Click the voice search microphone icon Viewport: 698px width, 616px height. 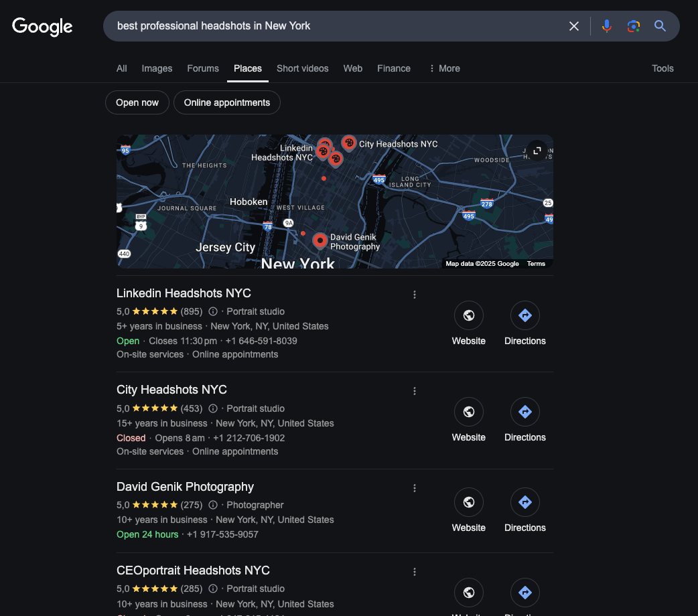[606, 26]
